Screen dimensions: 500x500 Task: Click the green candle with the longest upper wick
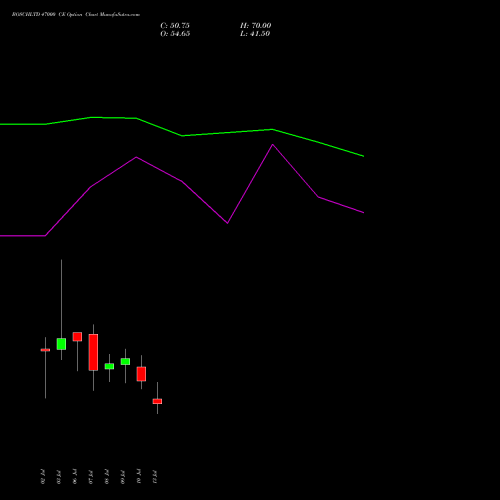point(61,344)
